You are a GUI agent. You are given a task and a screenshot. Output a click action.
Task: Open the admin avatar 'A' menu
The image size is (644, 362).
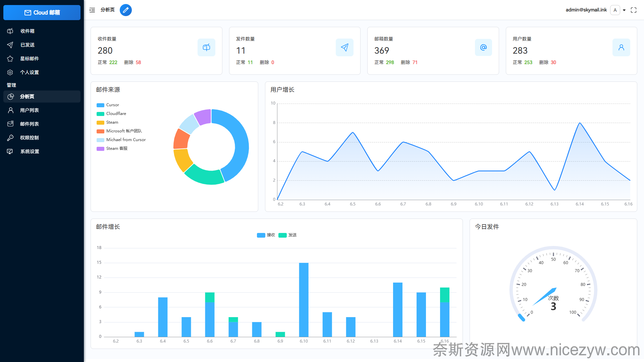615,10
